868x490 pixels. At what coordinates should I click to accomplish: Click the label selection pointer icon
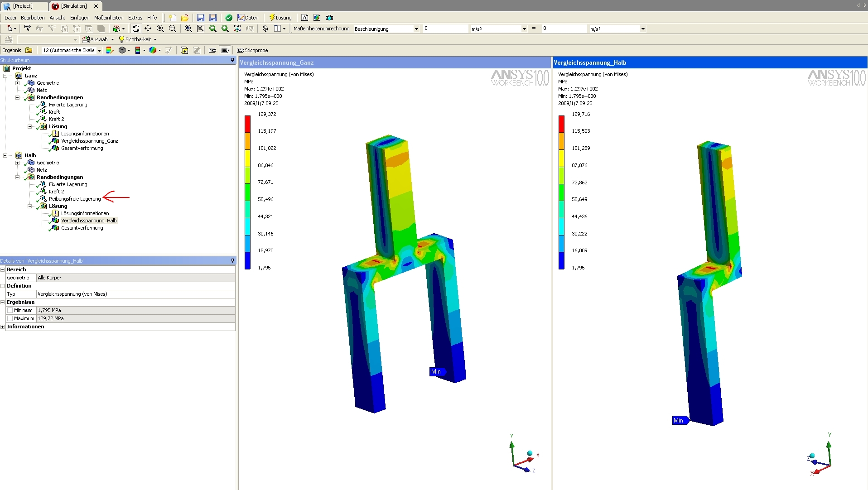coord(28,29)
